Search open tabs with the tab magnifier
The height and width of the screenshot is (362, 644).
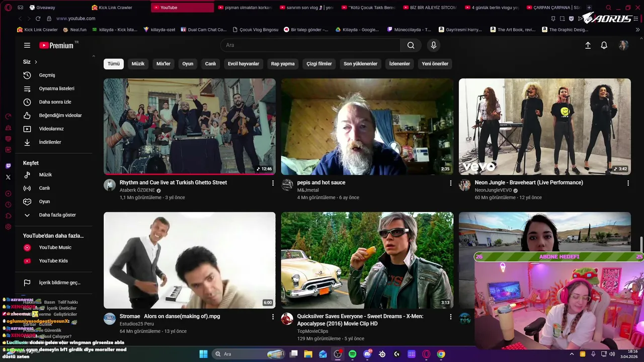click(x=609, y=8)
